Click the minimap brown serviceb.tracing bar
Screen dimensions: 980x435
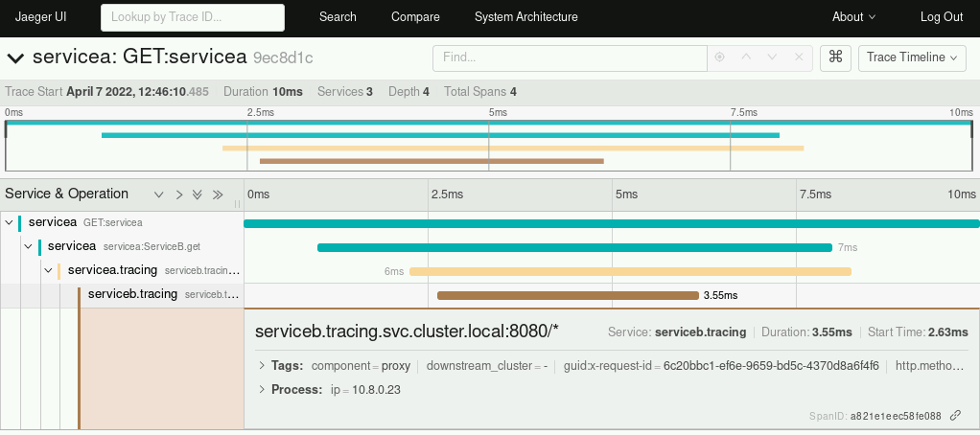pos(432,161)
